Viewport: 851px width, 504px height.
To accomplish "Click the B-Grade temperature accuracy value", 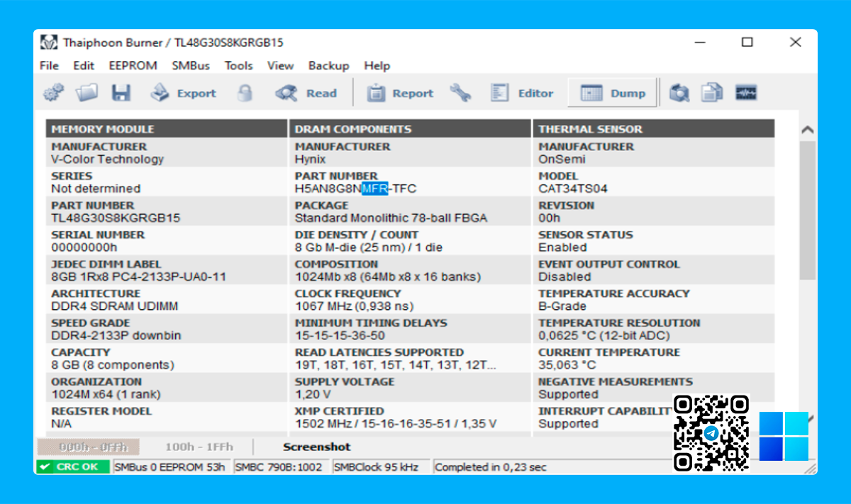I will click(562, 306).
